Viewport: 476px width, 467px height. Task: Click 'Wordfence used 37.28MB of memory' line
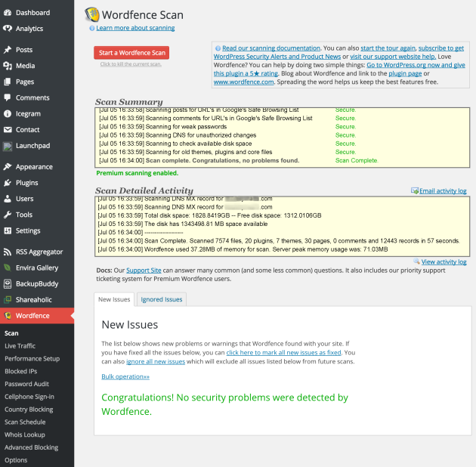[x=243, y=249]
